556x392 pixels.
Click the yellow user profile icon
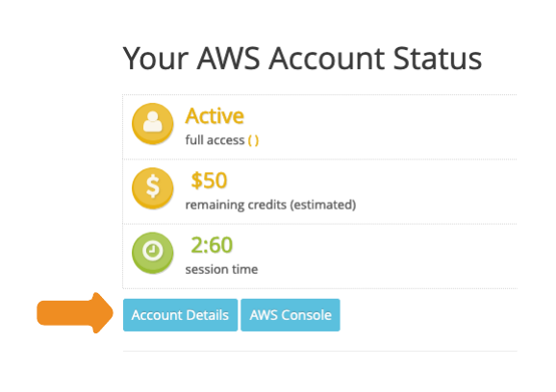[153, 123]
